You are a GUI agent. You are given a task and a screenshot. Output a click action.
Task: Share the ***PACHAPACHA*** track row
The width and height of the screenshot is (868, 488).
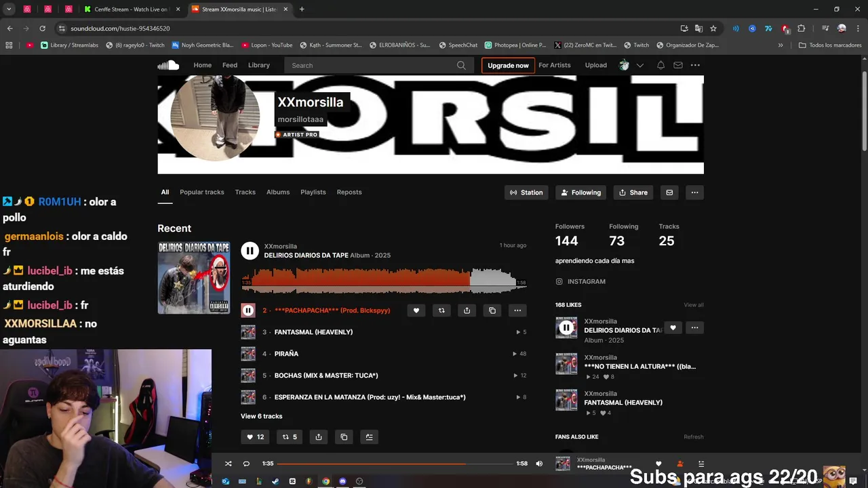pyautogui.click(x=467, y=310)
